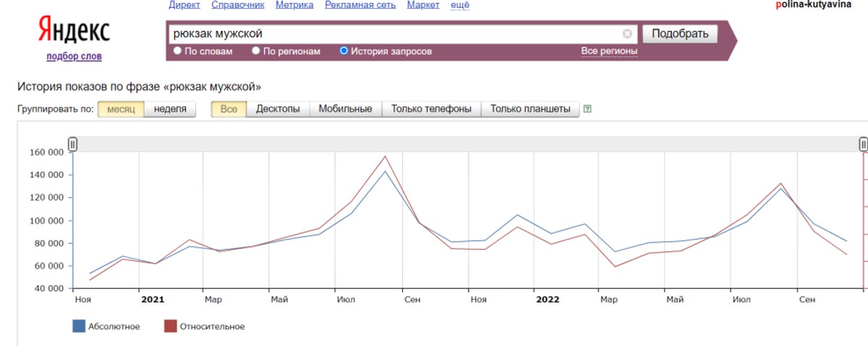Screen dimensions: 868x346
Task: Click the 100 000 axis value
Action: pos(46,221)
